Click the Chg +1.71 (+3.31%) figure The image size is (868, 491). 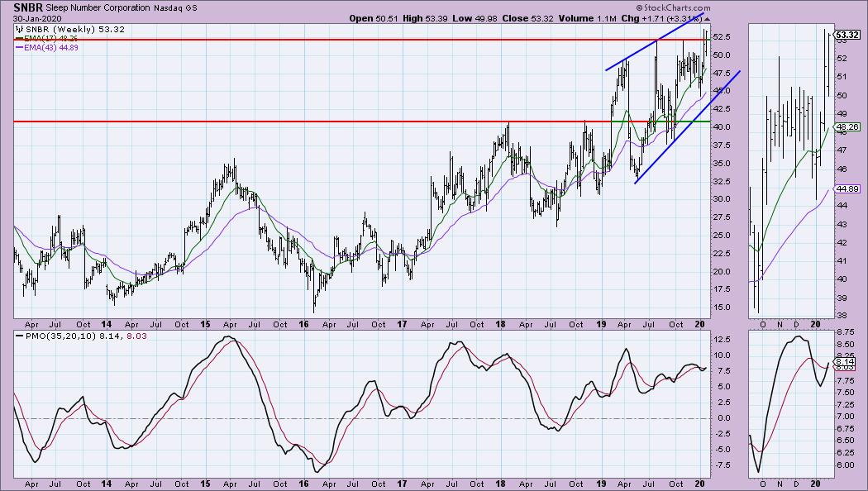662,18
